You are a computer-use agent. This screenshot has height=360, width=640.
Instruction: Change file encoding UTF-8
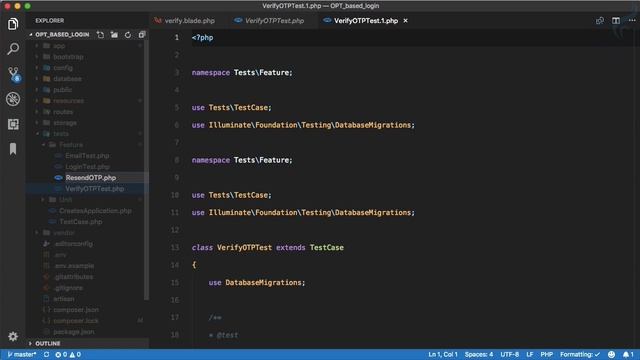509,354
